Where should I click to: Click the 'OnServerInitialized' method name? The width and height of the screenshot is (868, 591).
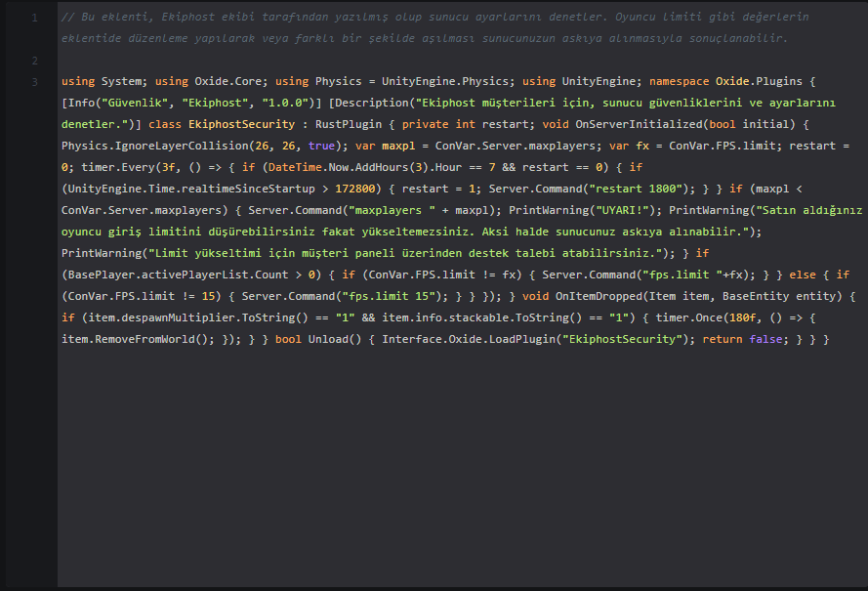[x=639, y=125]
